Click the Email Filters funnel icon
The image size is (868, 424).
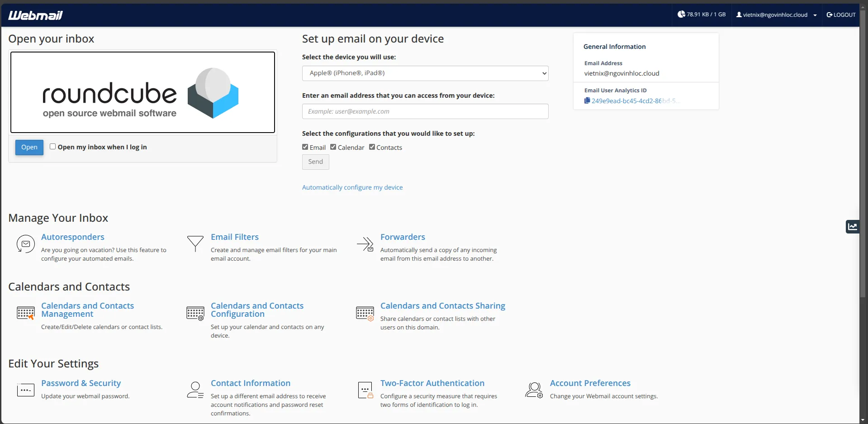[195, 243]
